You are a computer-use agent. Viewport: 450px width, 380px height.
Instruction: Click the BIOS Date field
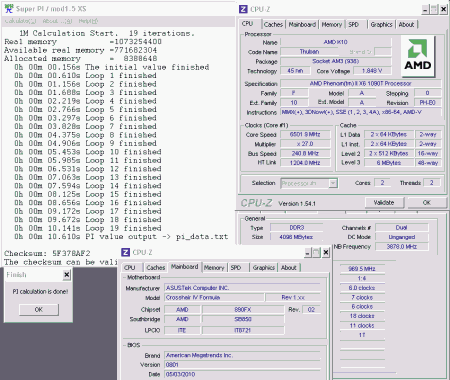pyautogui.click(x=242, y=375)
